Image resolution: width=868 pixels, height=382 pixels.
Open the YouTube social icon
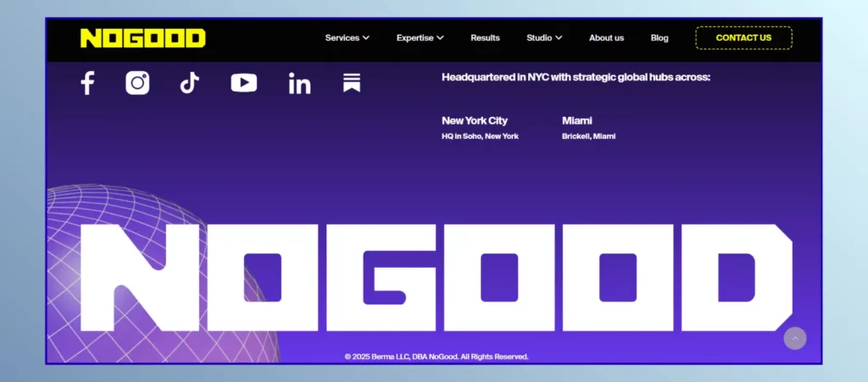coord(243,83)
